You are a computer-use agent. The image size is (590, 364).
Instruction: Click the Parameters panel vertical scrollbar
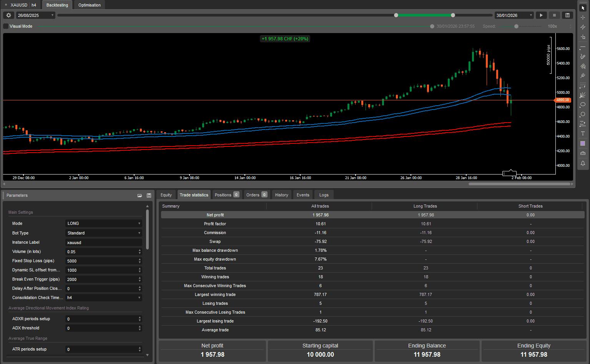tap(147, 230)
